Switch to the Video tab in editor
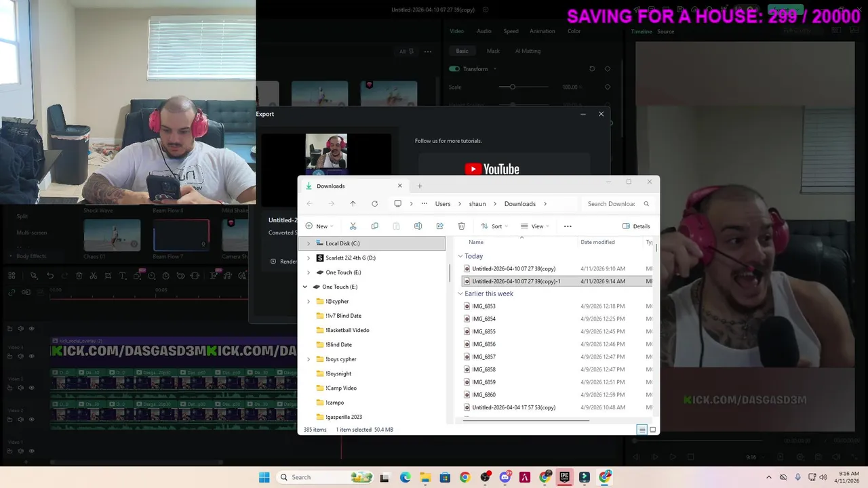 [x=456, y=31]
